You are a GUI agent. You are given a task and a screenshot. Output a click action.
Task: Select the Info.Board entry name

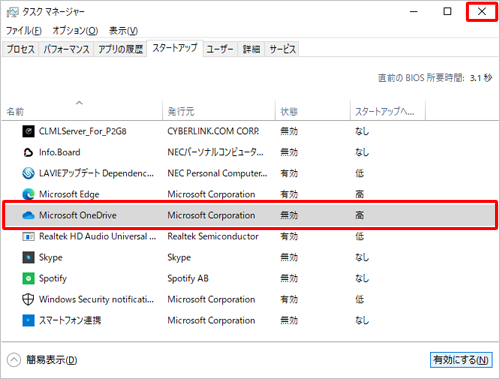point(60,152)
